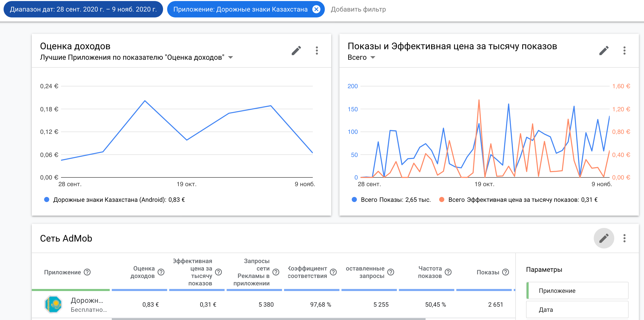Click the 2 651 impressions cell
Screen dimensions: 644x320
coord(496,305)
